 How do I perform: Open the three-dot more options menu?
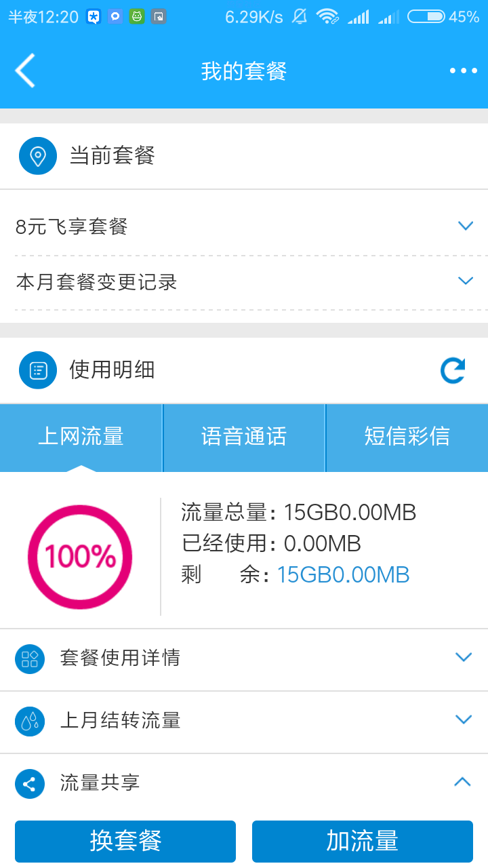pyautogui.click(x=463, y=71)
